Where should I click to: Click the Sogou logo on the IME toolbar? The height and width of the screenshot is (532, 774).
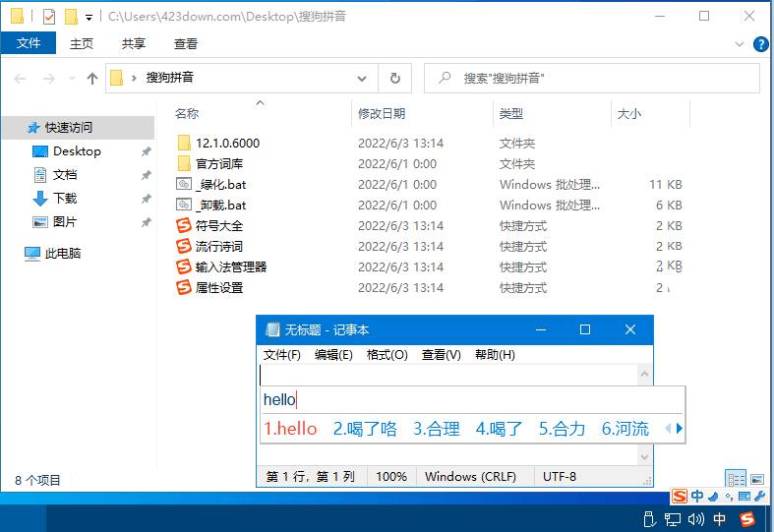[681, 497]
